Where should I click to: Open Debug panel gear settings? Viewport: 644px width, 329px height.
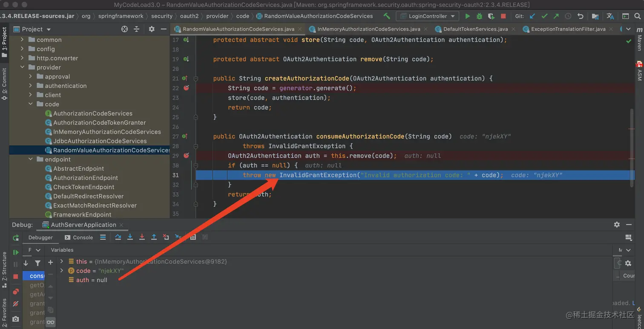[x=617, y=225]
